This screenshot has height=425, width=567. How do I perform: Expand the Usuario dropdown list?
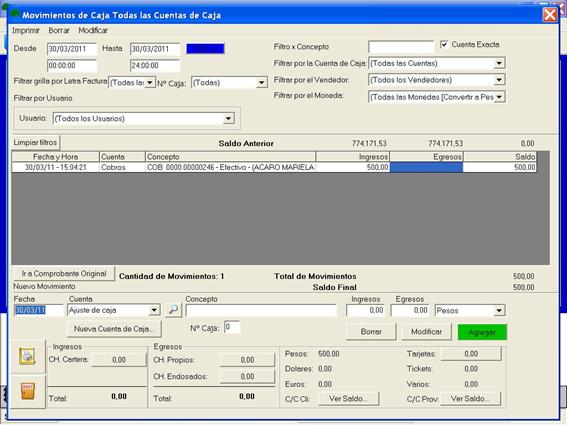[x=228, y=118]
